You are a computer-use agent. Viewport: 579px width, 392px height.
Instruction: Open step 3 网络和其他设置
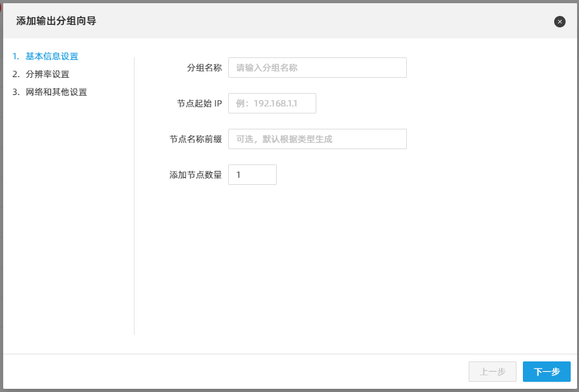tap(50, 92)
